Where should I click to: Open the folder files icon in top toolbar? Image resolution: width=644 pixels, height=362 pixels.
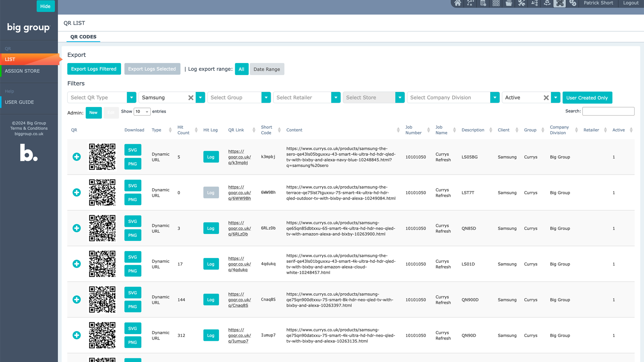pos(509,3)
